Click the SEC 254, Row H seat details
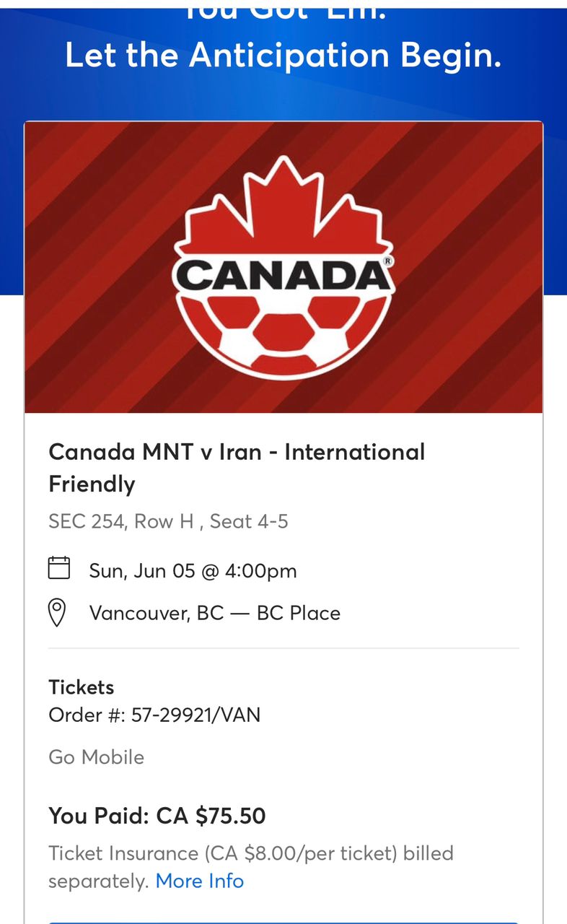567x924 pixels. [168, 521]
